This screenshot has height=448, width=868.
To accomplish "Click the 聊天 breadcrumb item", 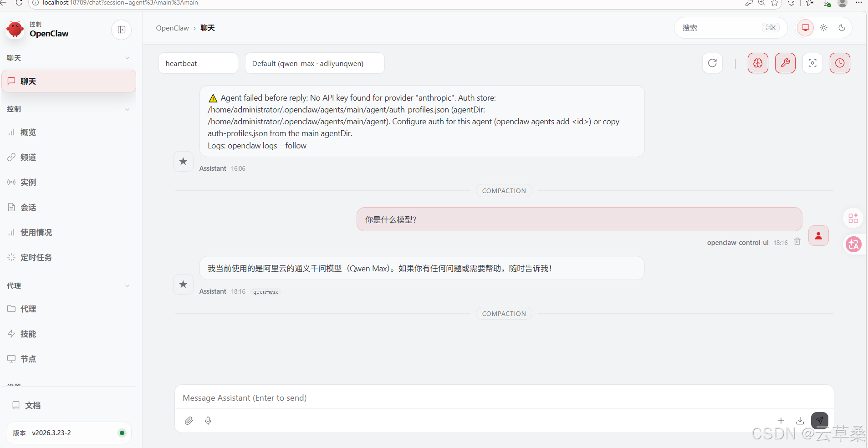I will coord(208,28).
